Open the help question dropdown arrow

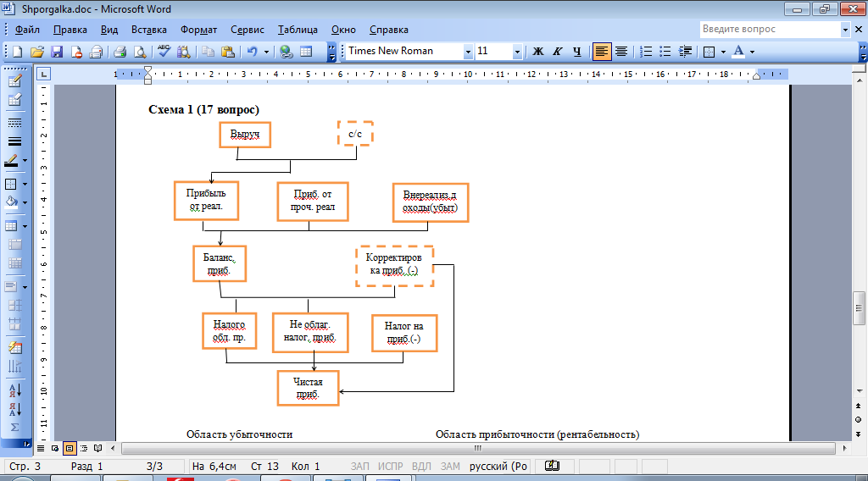point(845,30)
